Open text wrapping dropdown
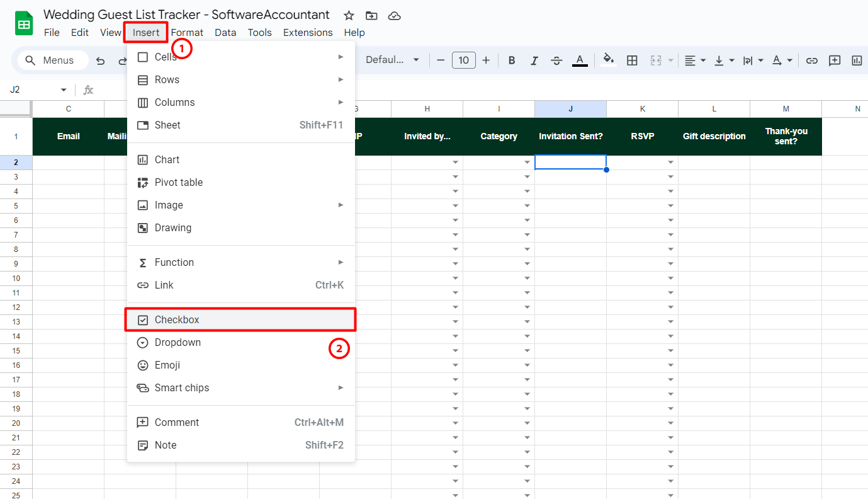Screen dimensions: 868x499 coord(753,60)
